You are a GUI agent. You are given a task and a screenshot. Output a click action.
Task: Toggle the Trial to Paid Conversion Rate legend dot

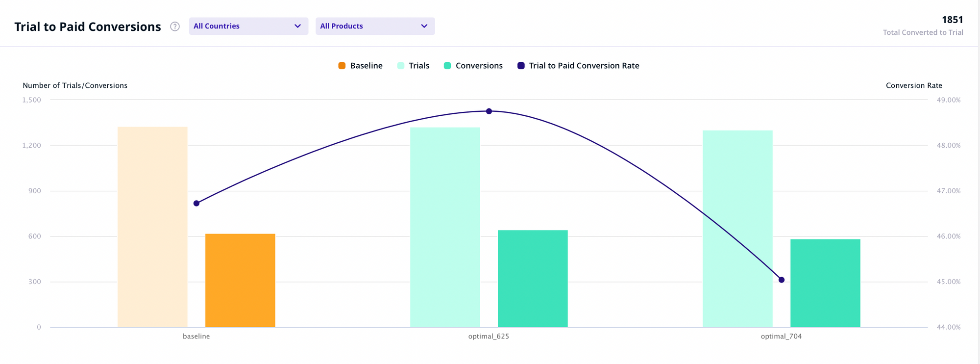[x=521, y=66]
